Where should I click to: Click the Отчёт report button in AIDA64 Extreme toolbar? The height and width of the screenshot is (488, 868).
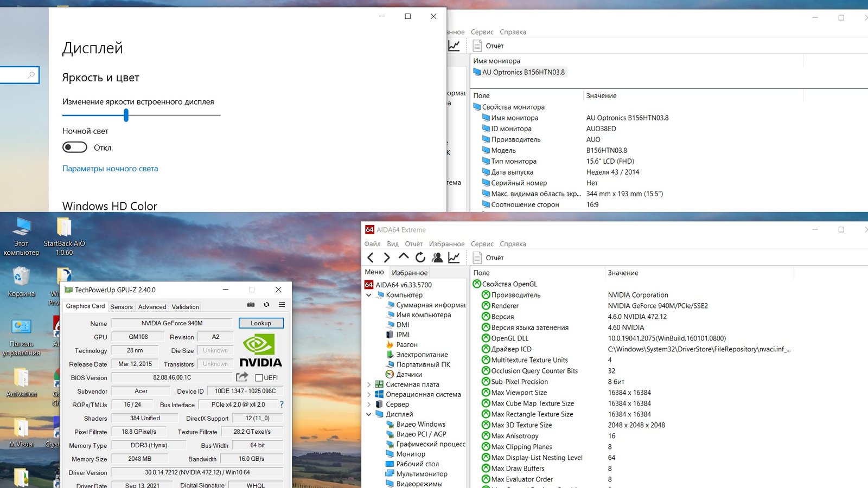click(489, 258)
